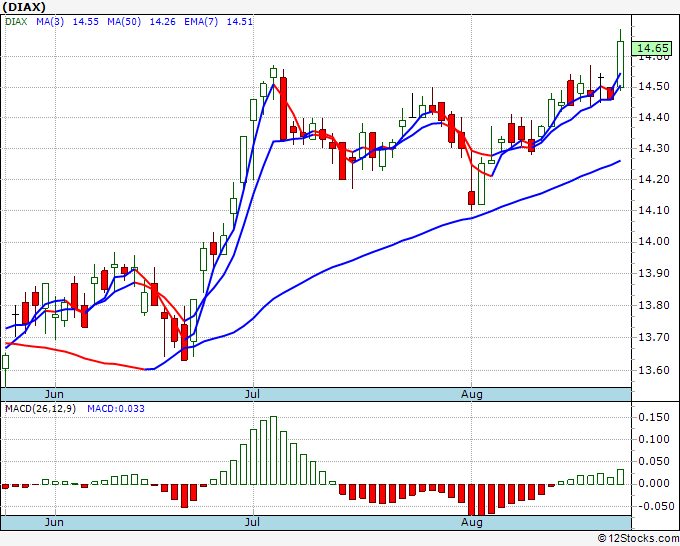Click the tallest green MACD histogram bar

coord(273,450)
